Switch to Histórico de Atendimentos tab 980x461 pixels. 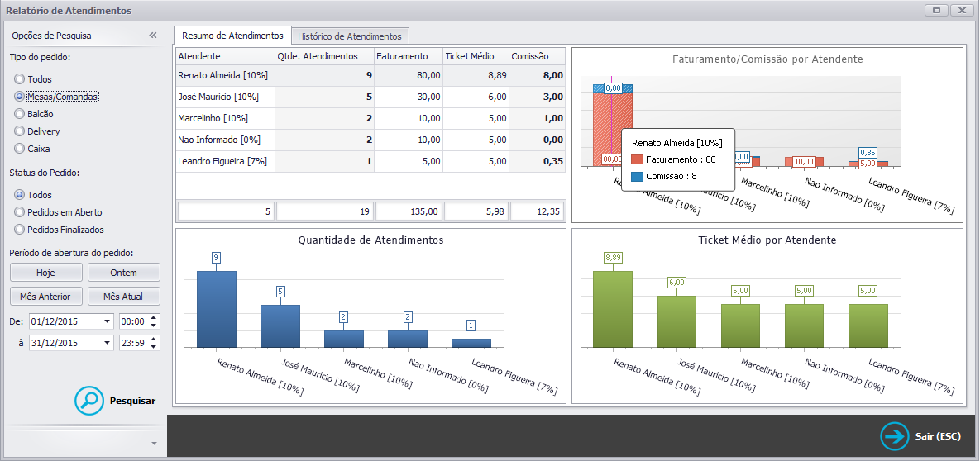click(x=350, y=36)
